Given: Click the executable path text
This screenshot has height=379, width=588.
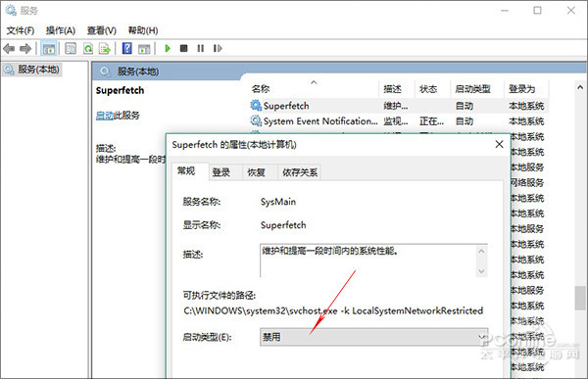Looking at the screenshot, I should pos(333,310).
